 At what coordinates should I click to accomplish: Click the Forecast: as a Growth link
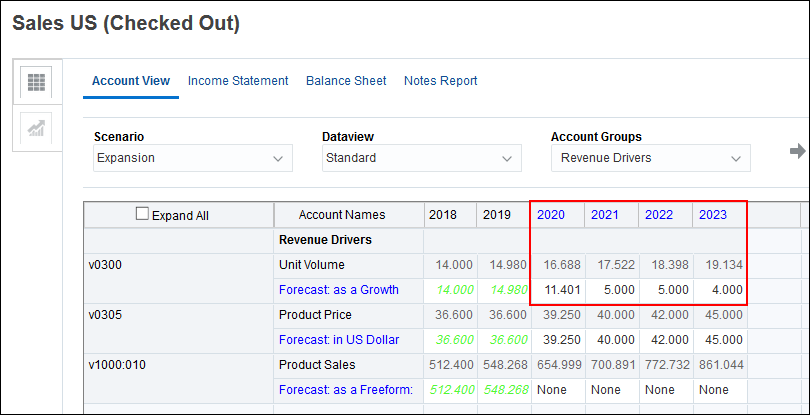pos(338,290)
